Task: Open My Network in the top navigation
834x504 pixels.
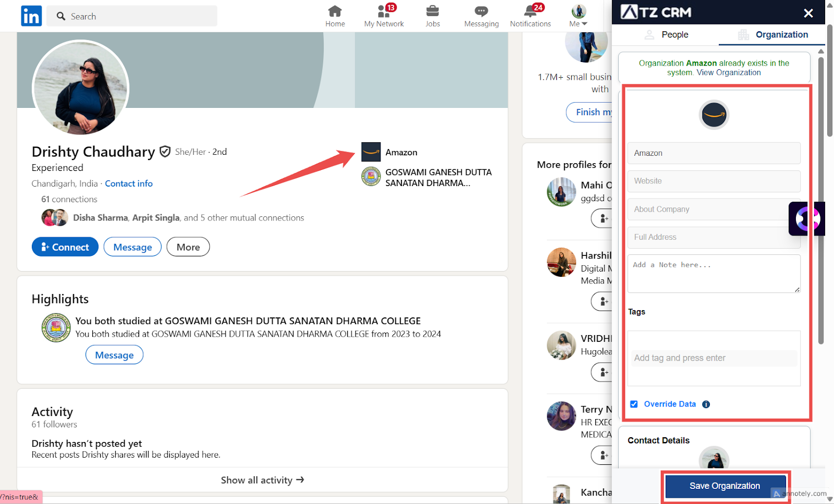Action: [384, 16]
